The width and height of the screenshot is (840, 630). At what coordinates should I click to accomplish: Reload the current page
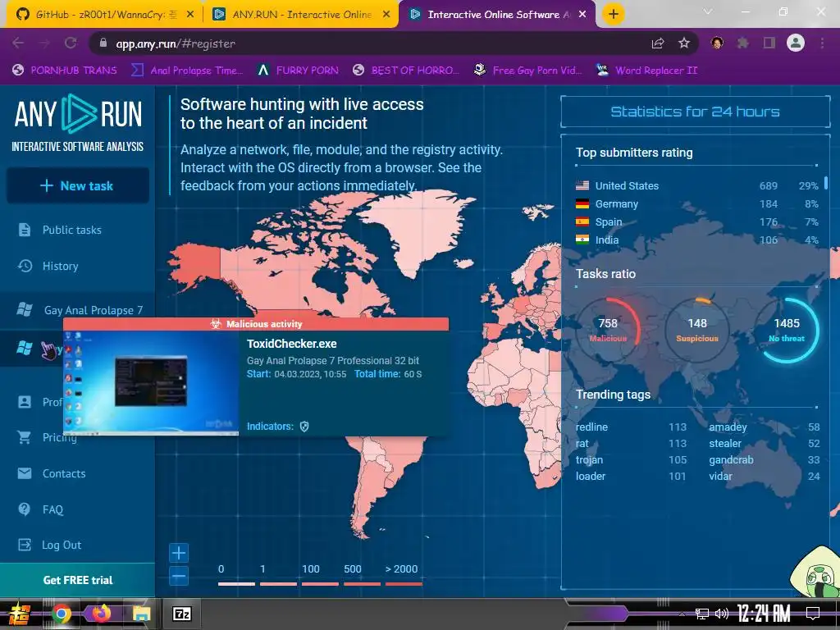click(x=71, y=43)
